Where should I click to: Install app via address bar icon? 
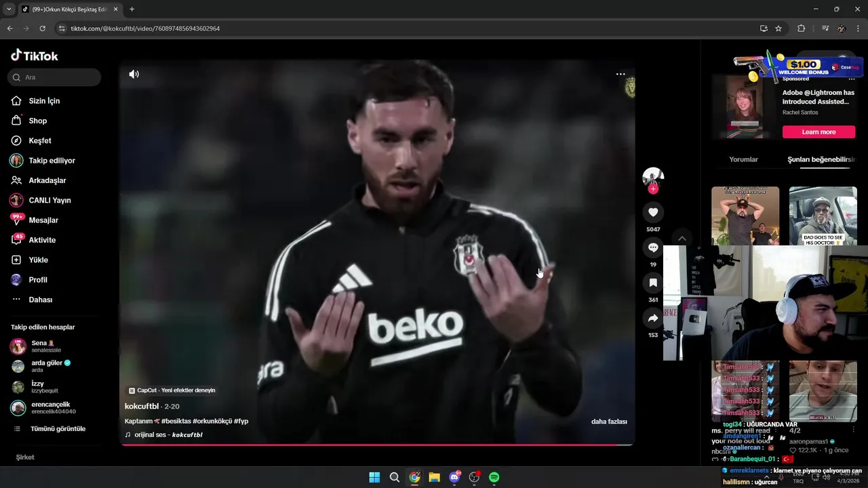(x=764, y=28)
